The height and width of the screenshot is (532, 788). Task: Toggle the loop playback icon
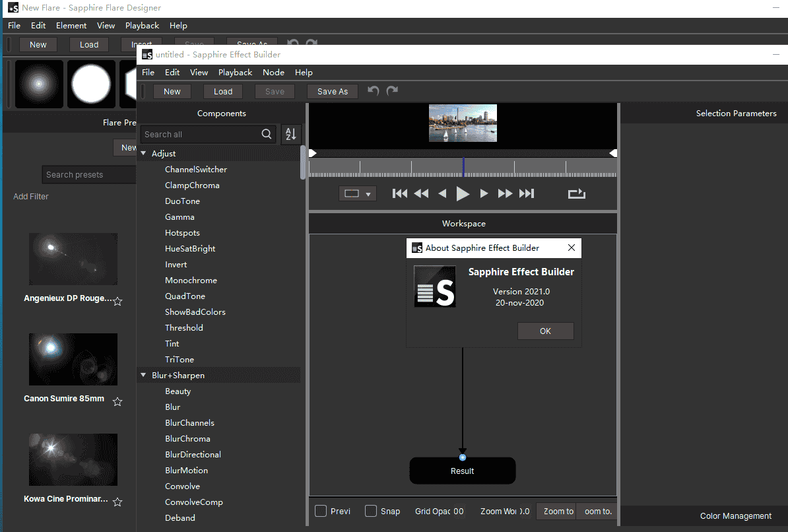click(576, 193)
